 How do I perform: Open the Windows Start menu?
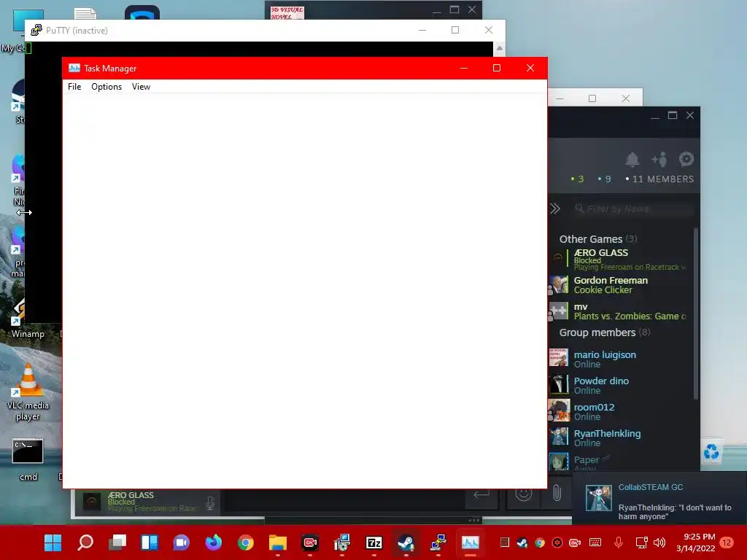[x=53, y=542]
